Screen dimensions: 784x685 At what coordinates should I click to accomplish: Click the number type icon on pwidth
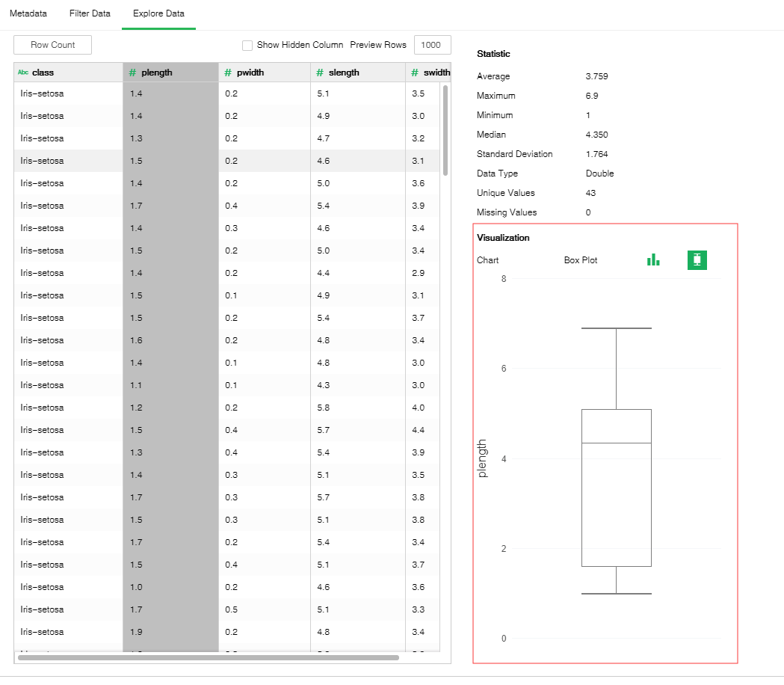point(228,73)
